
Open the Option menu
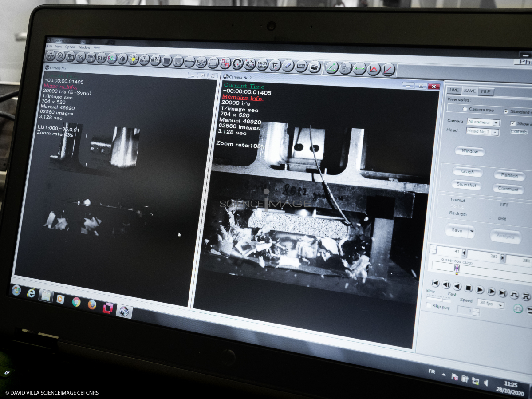[x=70, y=47]
